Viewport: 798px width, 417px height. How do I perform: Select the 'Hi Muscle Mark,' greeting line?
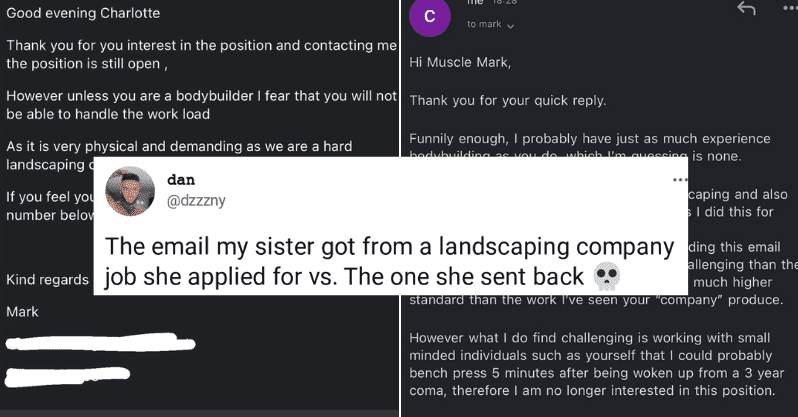click(460, 63)
